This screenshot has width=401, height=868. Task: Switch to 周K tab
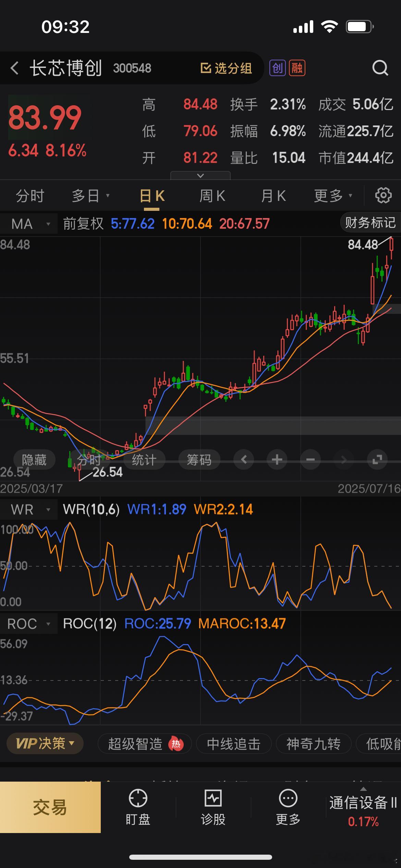(212, 196)
